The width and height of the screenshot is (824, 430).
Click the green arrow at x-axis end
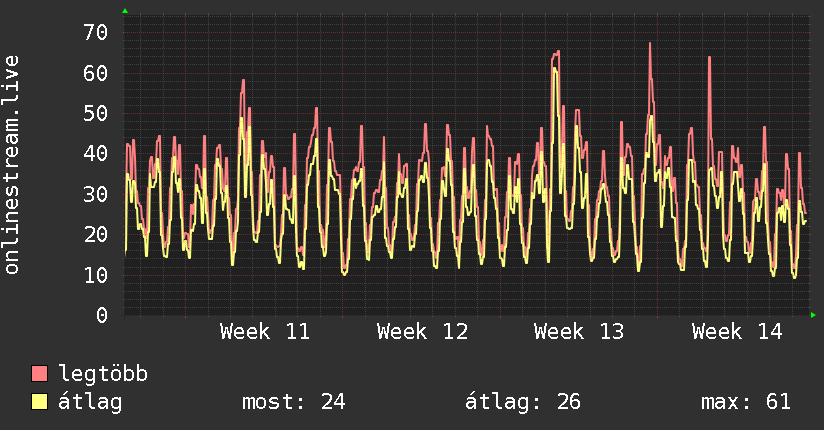click(x=813, y=315)
